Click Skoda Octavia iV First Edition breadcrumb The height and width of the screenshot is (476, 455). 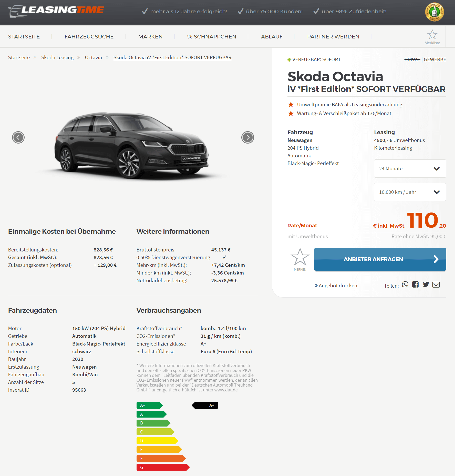172,57
